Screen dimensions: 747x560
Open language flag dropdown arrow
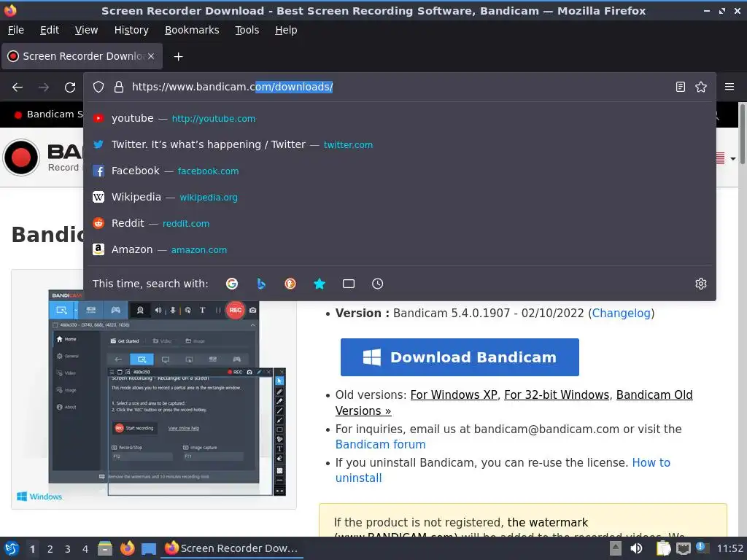point(732,158)
